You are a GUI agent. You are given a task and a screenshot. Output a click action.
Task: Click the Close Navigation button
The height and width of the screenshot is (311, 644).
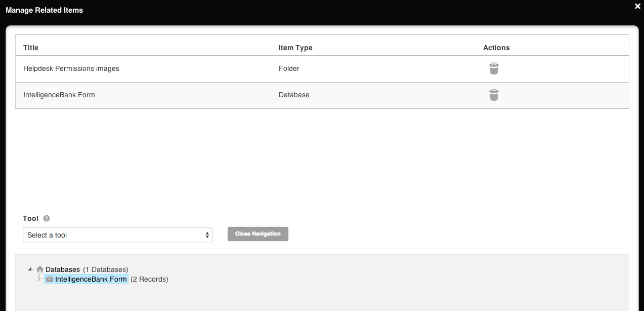coord(258,234)
